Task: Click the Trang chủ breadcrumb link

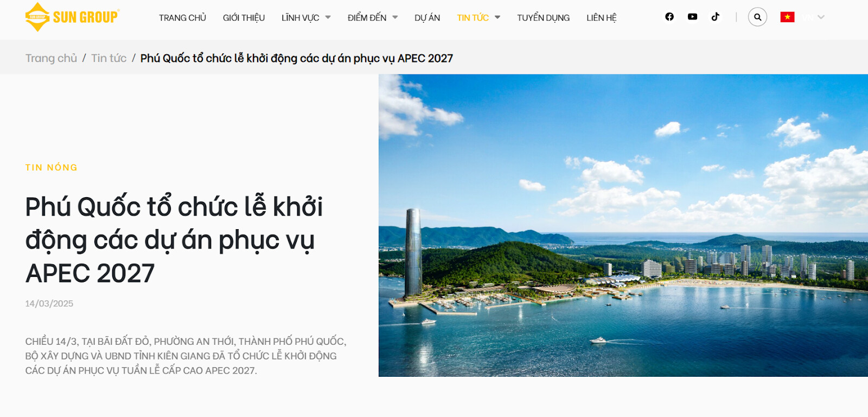Action: [x=51, y=58]
